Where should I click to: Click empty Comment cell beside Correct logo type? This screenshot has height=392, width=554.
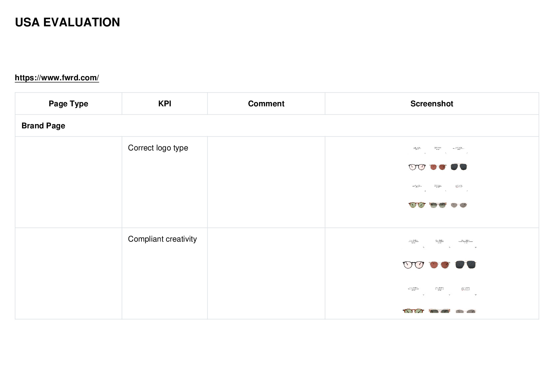(x=266, y=182)
